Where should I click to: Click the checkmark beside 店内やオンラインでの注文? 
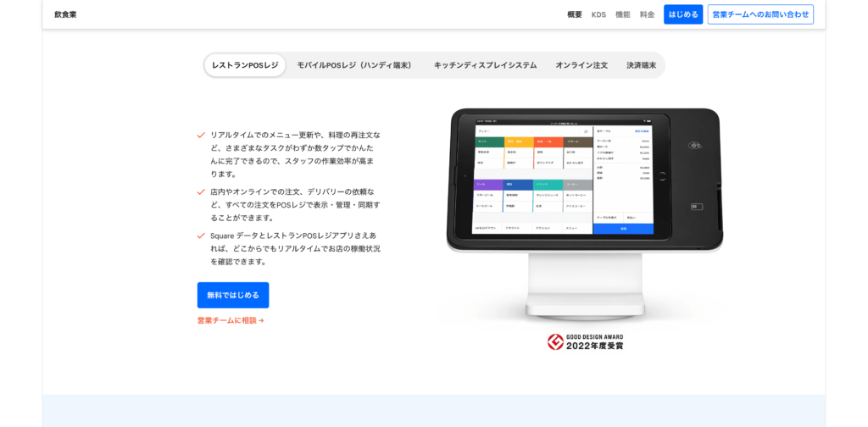[201, 192]
